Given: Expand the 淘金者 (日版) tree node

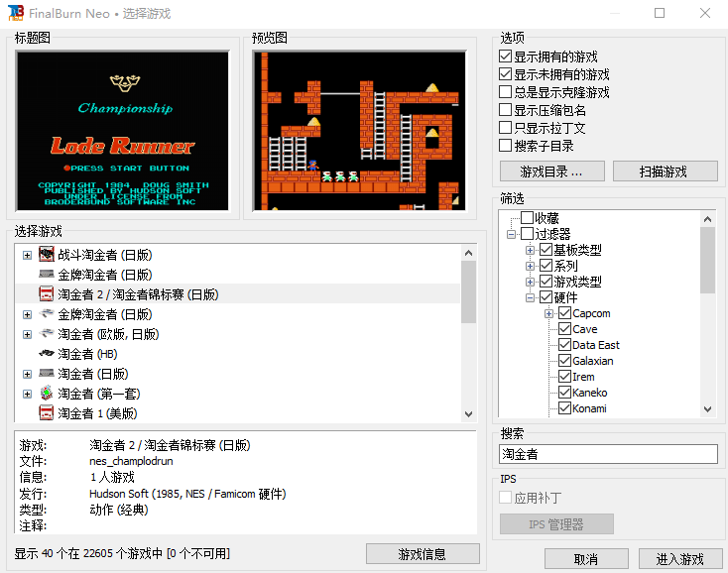Looking at the screenshot, I should click(27, 374).
